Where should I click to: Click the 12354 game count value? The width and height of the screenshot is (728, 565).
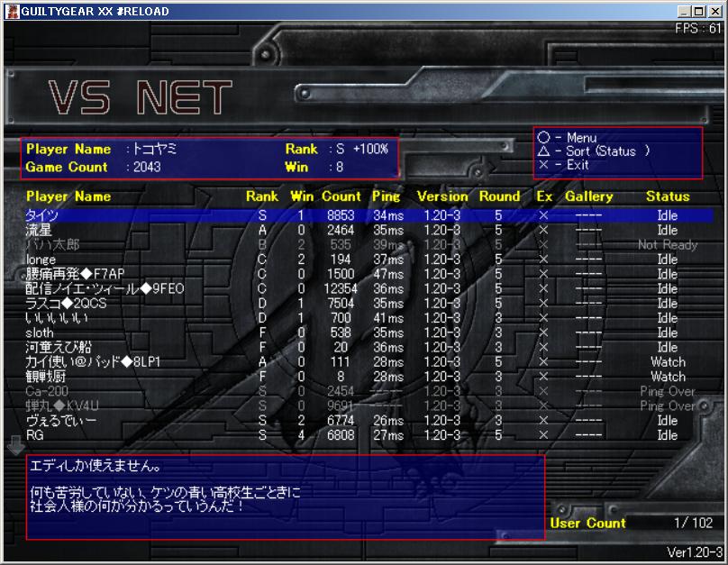341,288
